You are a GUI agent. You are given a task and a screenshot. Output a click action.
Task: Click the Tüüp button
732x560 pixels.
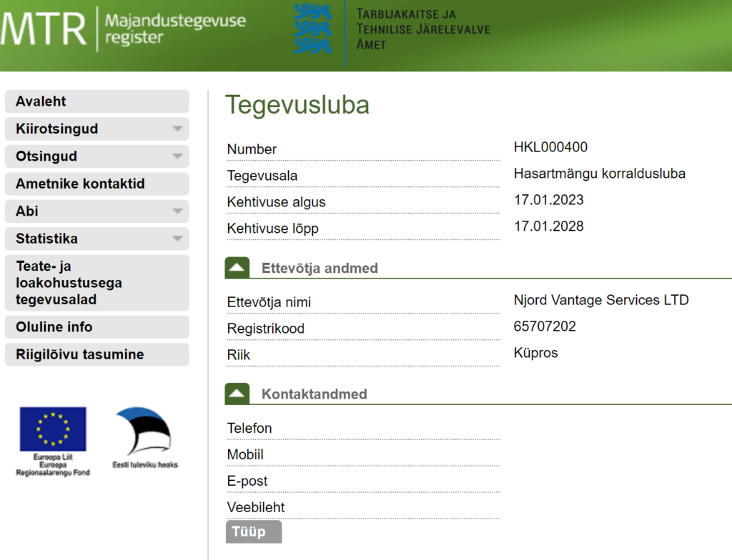[253, 532]
